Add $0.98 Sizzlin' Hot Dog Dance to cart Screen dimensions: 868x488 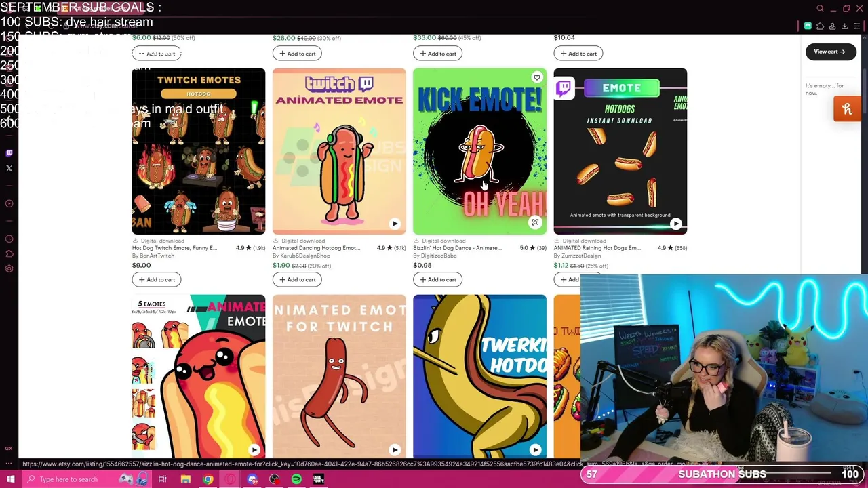point(437,279)
